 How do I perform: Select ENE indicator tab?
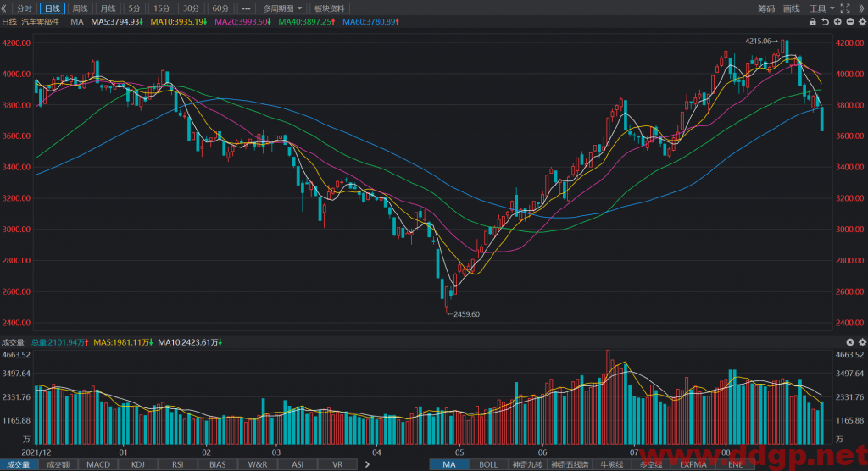coord(735,464)
